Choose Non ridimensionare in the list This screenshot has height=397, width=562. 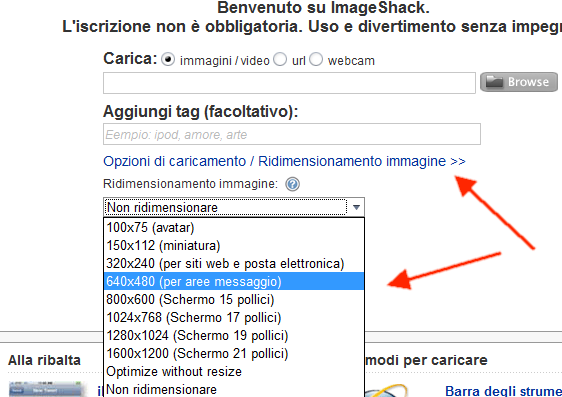234,389
